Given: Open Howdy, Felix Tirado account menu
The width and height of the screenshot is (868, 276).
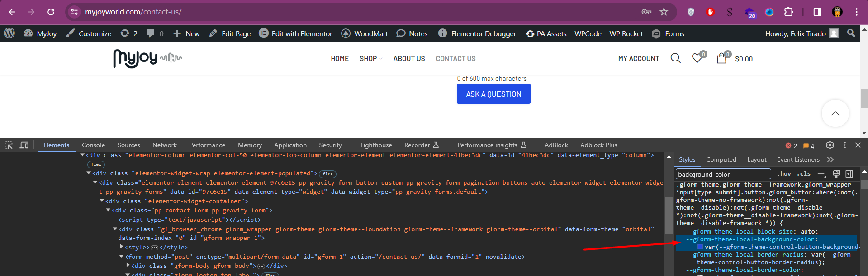Looking at the screenshot, I should coord(802,33).
